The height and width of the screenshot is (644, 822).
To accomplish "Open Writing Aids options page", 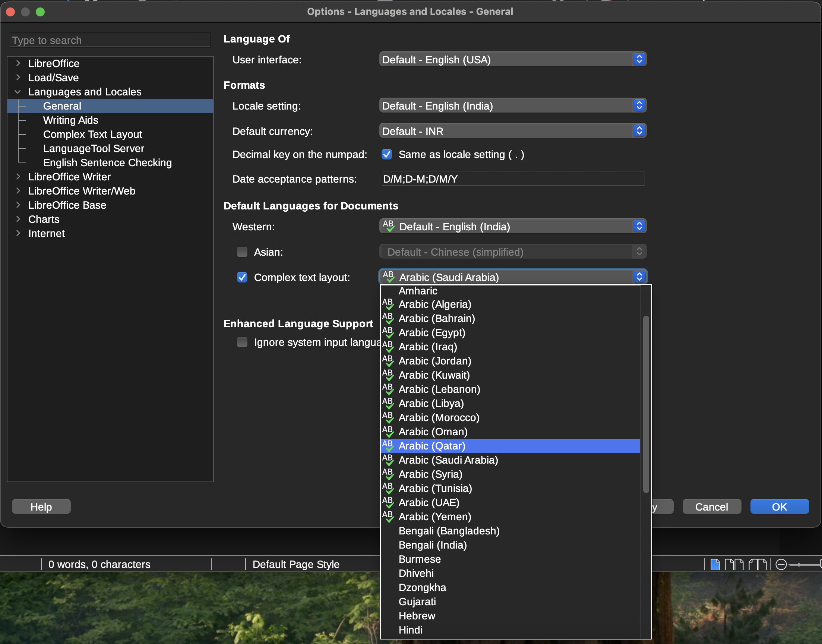I will (71, 120).
